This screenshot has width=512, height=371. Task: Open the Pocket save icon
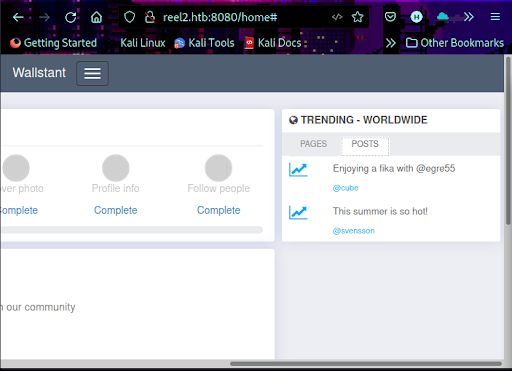click(x=390, y=17)
